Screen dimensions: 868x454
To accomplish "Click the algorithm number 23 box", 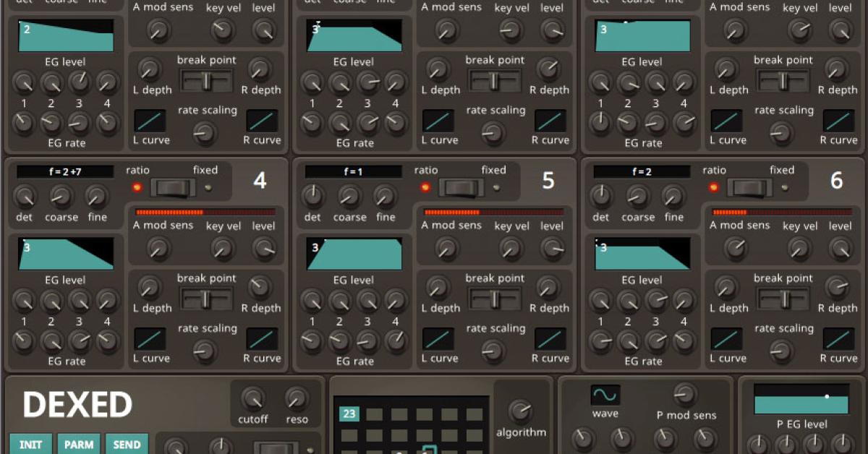I will [349, 414].
